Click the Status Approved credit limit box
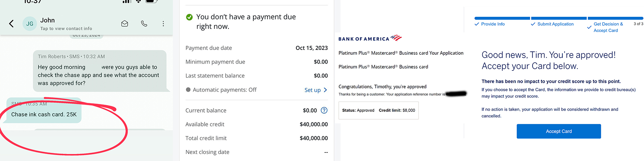 378,110
